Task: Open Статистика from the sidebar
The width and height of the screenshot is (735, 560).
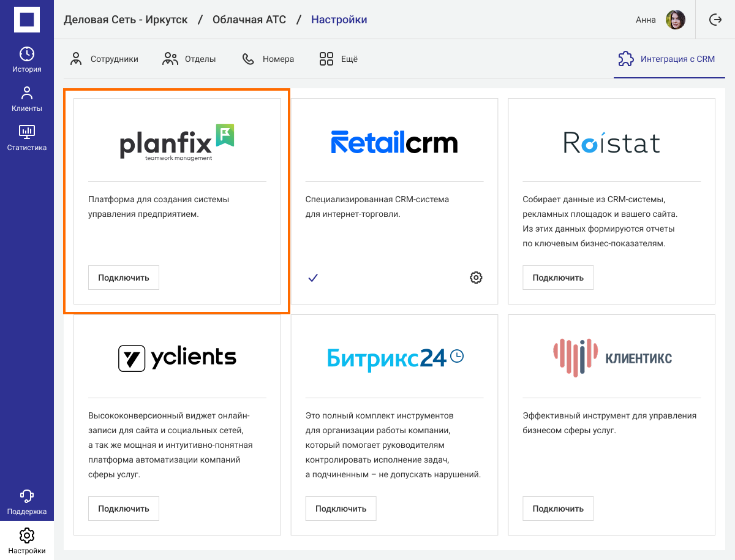Action: pos(27,138)
